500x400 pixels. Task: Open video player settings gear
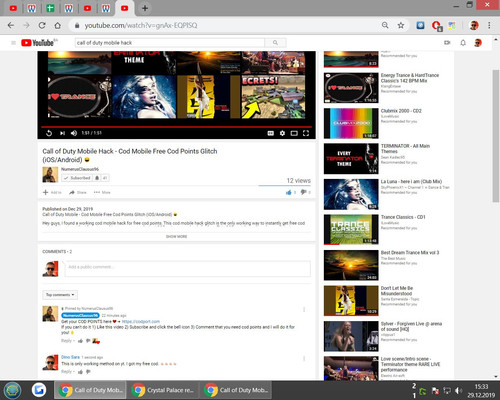[x=282, y=133]
